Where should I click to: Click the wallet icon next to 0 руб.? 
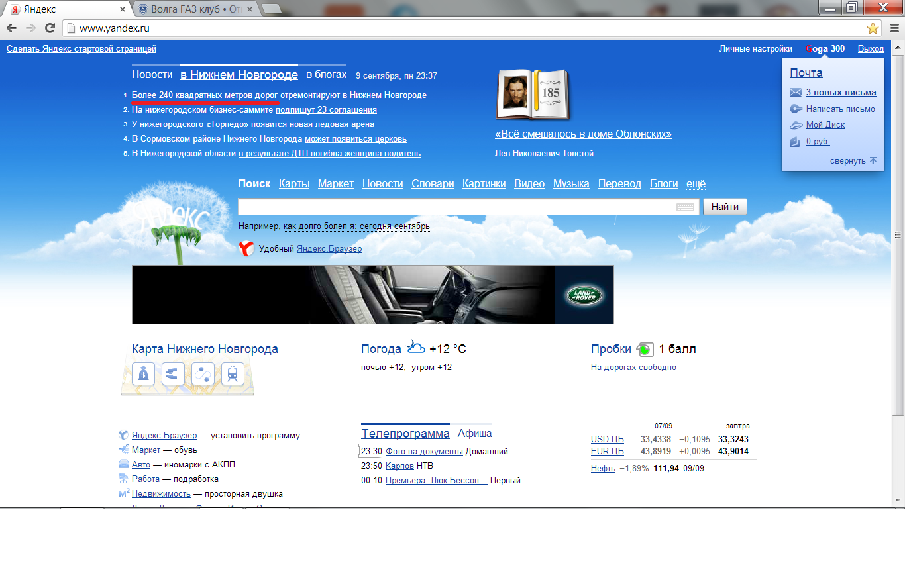point(796,141)
